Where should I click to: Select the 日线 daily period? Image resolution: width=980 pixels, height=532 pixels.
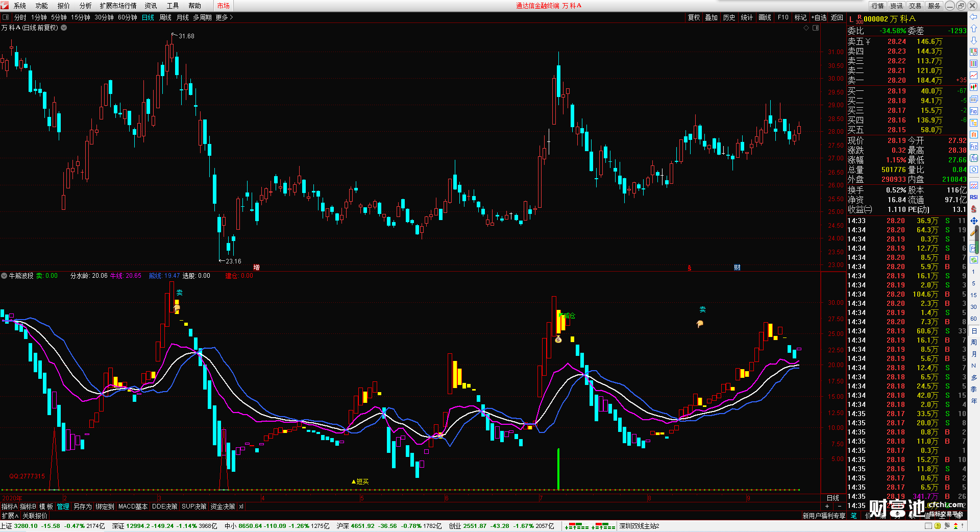[148, 17]
